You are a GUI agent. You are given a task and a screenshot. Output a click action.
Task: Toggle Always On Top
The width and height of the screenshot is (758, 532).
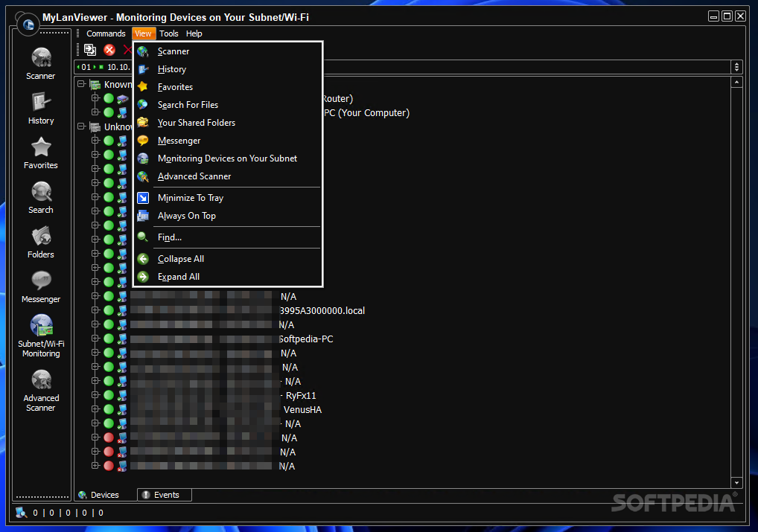(227, 216)
